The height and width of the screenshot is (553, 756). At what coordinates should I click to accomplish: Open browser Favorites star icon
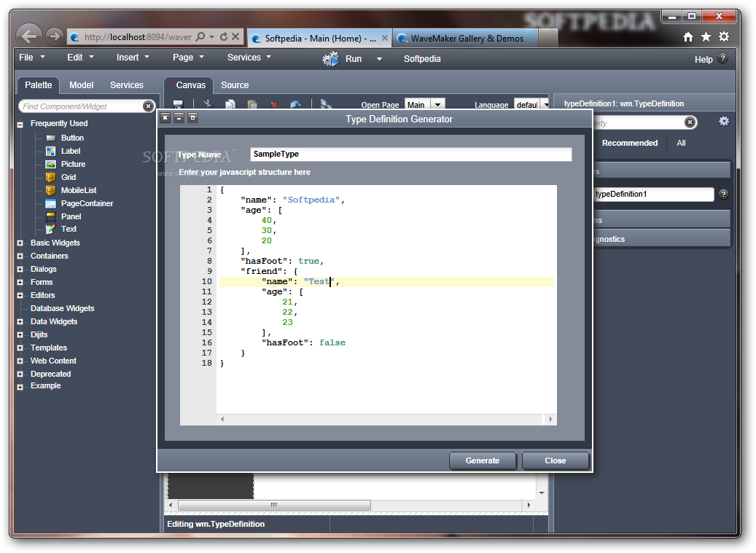point(706,36)
